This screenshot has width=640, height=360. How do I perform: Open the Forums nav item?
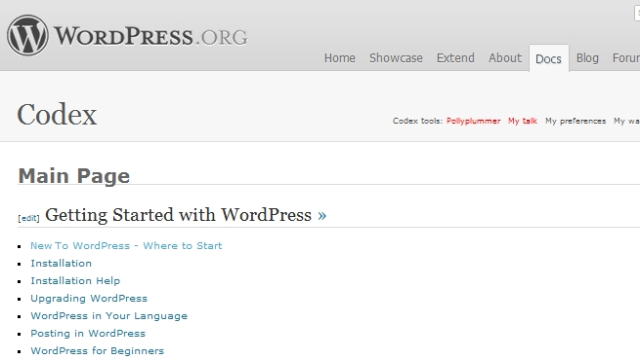click(626, 58)
